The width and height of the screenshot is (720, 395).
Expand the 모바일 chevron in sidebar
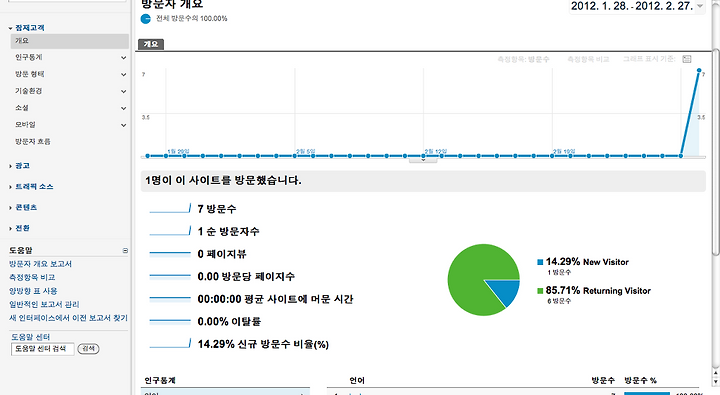(x=124, y=125)
